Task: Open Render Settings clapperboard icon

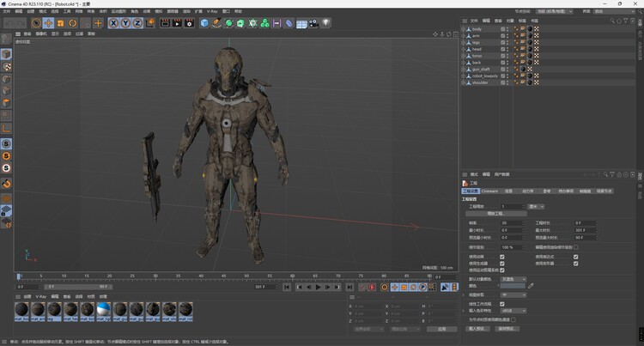Action: (189, 23)
